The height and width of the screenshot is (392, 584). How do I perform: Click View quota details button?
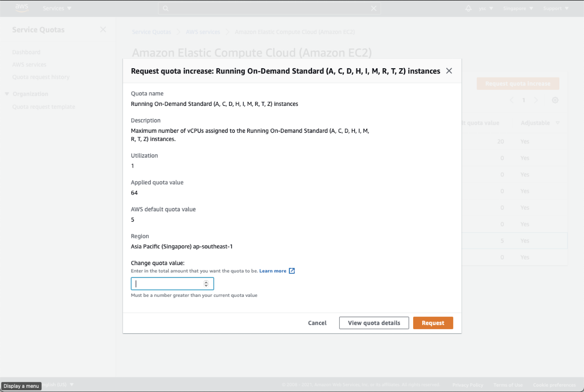click(374, 323)
